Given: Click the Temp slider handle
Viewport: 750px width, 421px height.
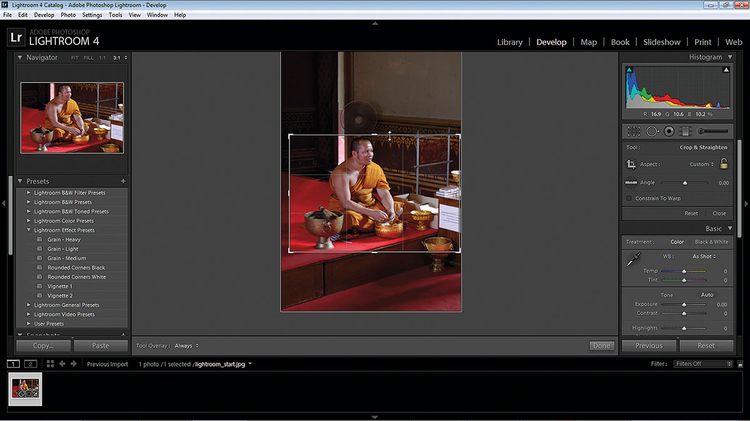Looking at the screenshot, I should tap(684, 271).
